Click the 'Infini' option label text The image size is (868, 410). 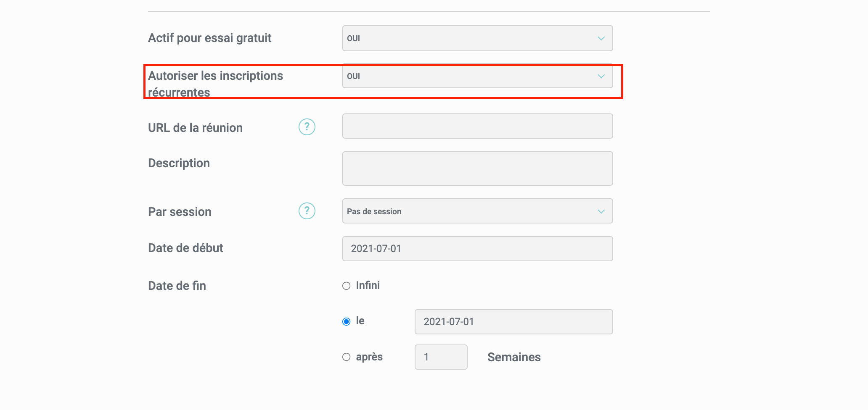point(368,286)
